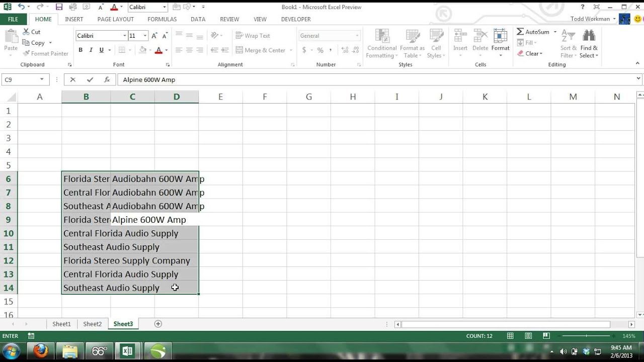Screen dimensions: 644x362
Task: Click the Name Box showing C9
Action: (x=20, y=79)
